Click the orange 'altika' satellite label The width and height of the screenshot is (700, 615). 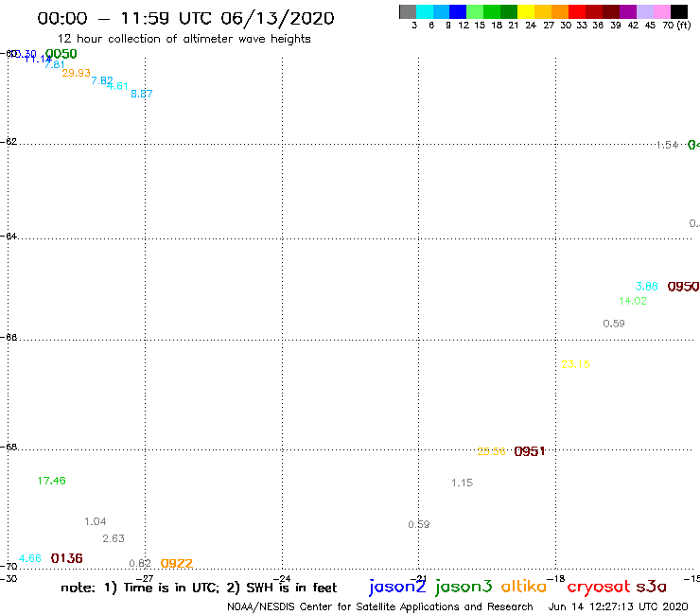pos(524,587)
